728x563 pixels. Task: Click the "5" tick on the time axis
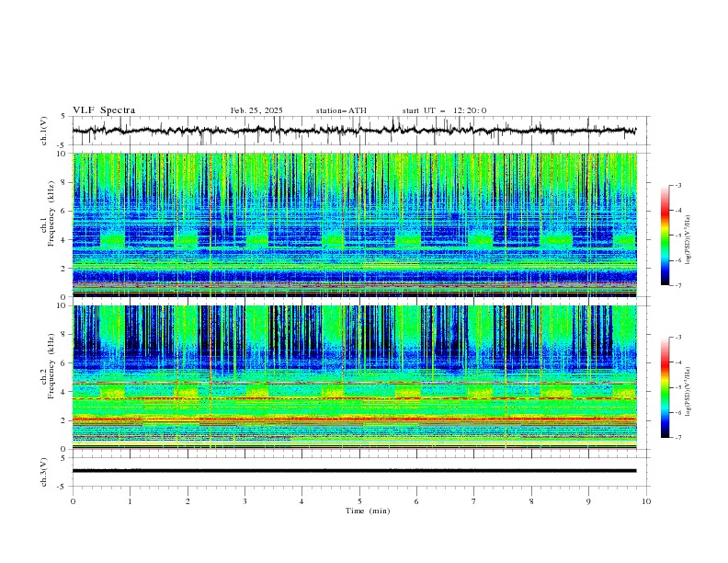tap(359, 501)
